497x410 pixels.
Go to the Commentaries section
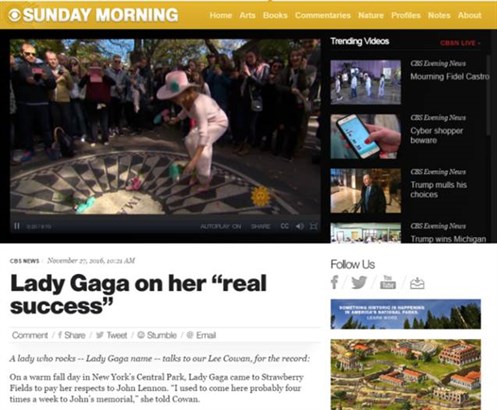point(323,15)
